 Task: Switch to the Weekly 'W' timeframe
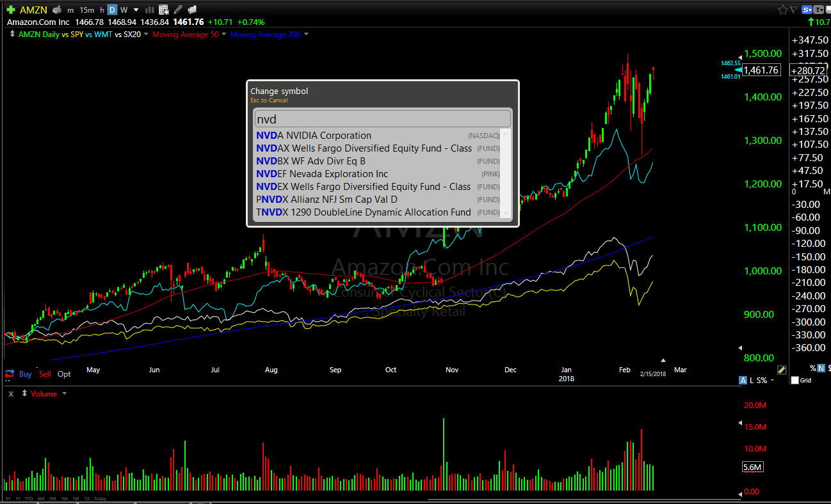coord(124,10)
